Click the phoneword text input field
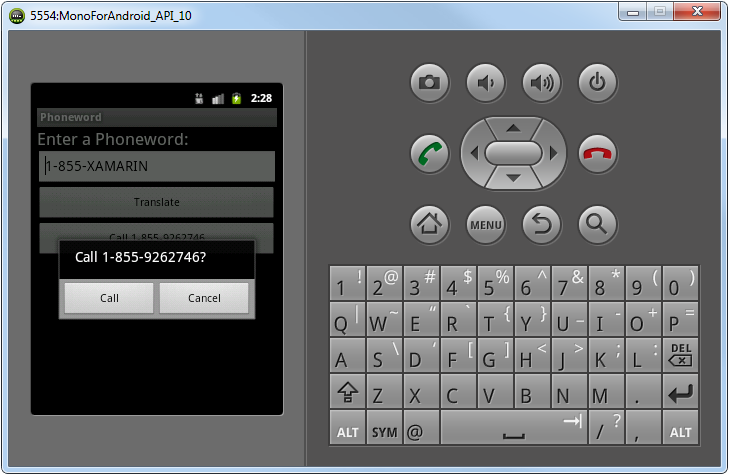The height and width of the screenshot is (475, 729). pos(156,166)
